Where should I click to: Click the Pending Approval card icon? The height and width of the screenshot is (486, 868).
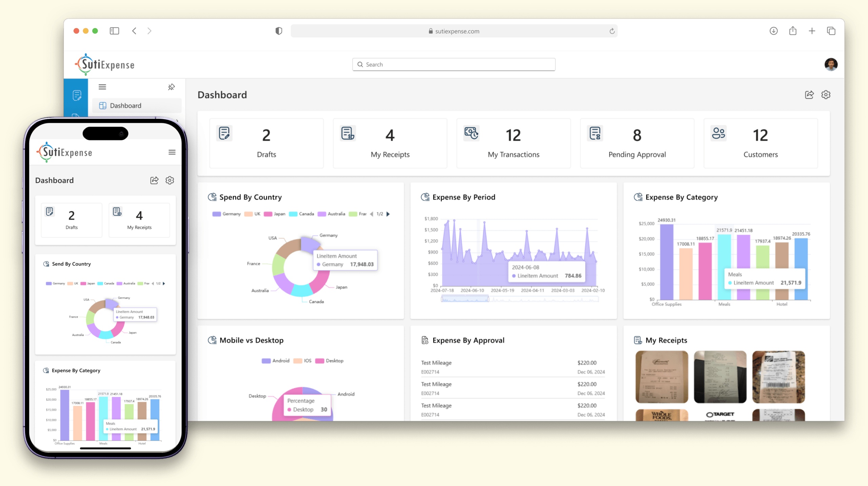tap(595, 133)
